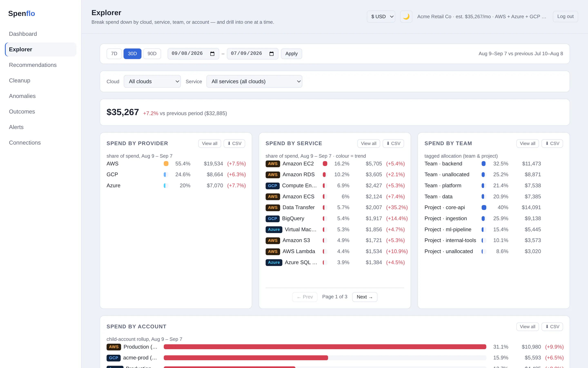Click GCP badge on acme-prod account row

(x=114, y=358)
